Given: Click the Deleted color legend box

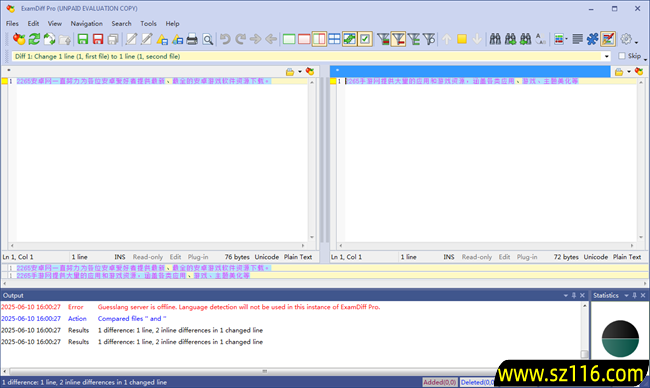Looking at the screenshot, I should pyautogui.click(x=477, y=382).
